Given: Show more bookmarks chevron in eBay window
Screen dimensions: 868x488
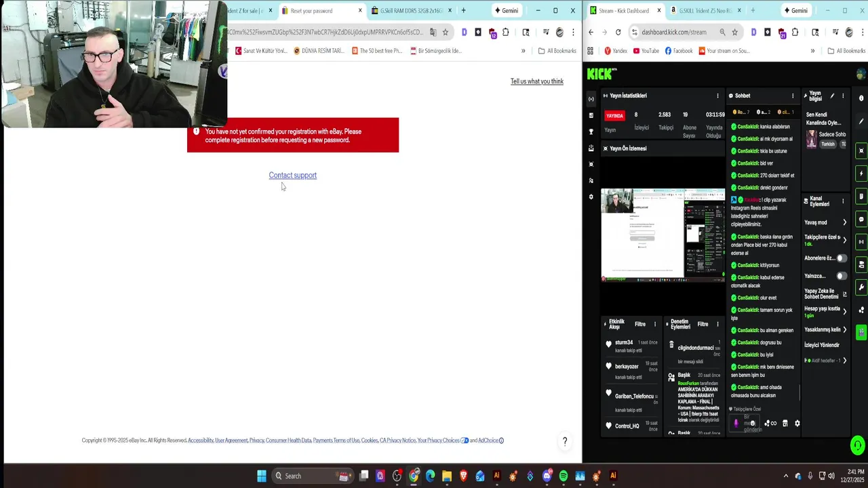Looking at the screenshot, I should pyautogui.click(x=523, y=51).
